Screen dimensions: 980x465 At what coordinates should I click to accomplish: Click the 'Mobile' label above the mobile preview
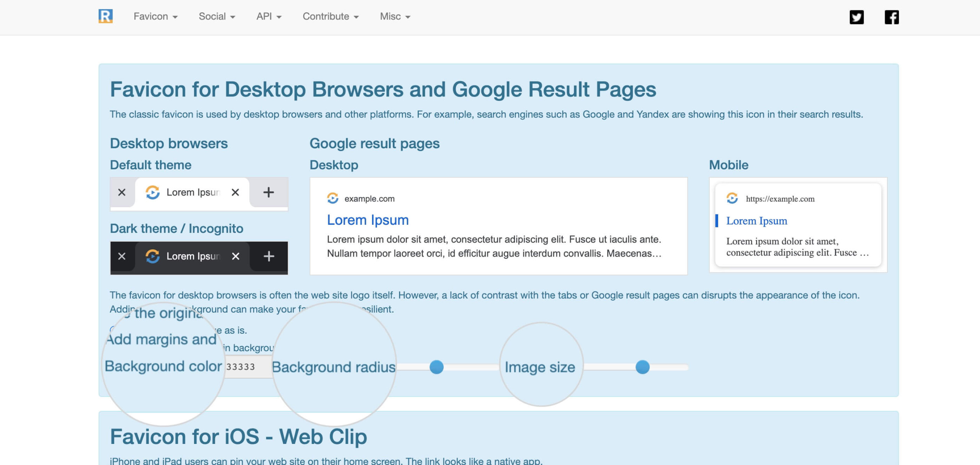pos(728,165)
